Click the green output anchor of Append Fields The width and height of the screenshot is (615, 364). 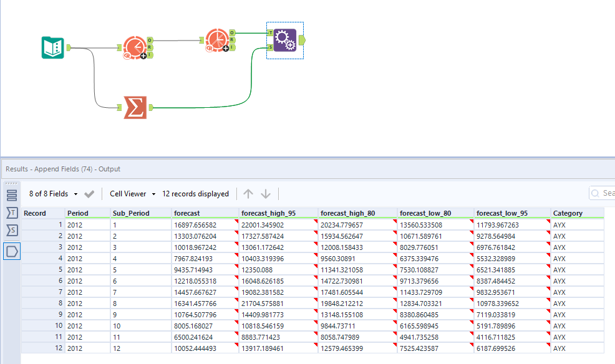(301, 41)
